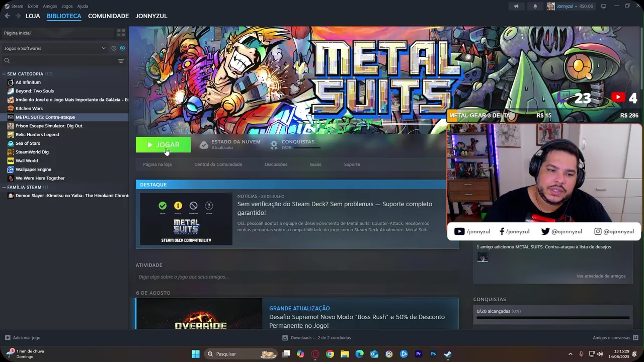Open the Página da loja tab
644x362 pixels.
coord(157,164)
